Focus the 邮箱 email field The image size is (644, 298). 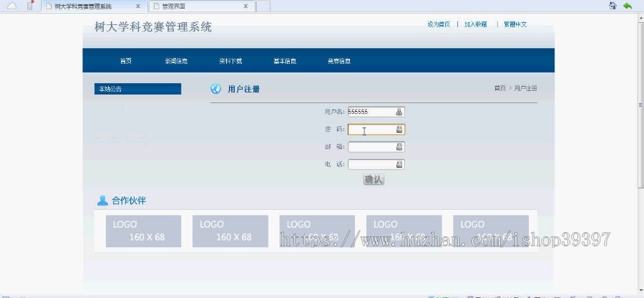(376, 147)
